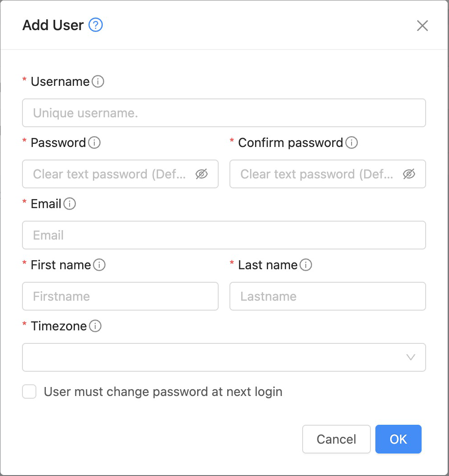Screen dimensions: 449x476
Task: Show the Password field text
Action: coord(202,174)
